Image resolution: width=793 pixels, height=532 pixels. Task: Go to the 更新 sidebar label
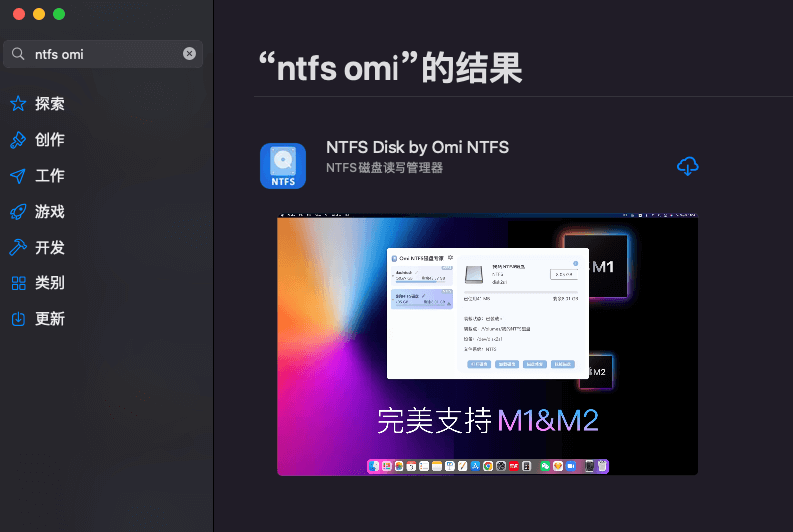[x=50, y=319]
